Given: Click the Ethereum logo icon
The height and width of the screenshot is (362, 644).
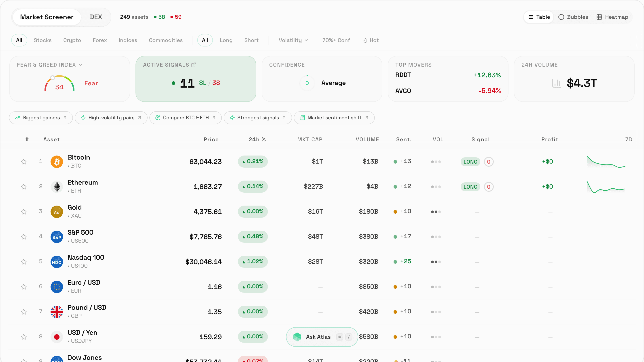Looking at the screenshot, I should (x=57, y=187).
